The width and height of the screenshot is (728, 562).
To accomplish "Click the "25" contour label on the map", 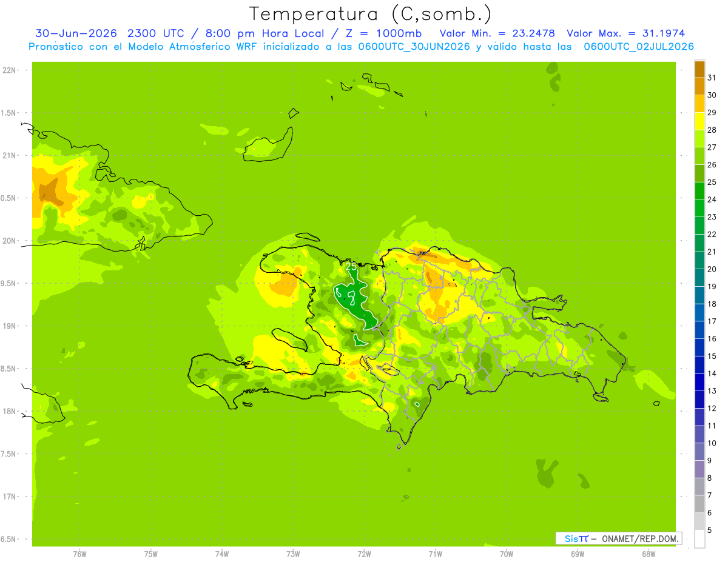I will 351,266.
